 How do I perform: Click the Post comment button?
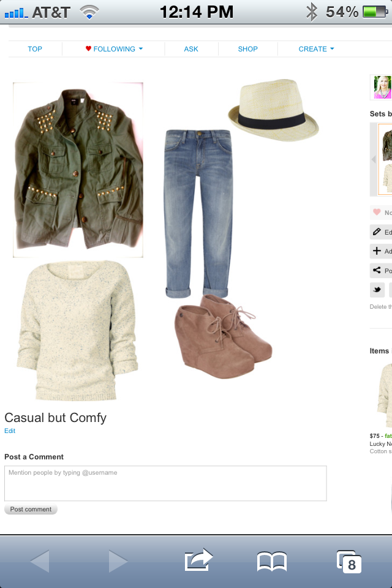click(31, 509)
